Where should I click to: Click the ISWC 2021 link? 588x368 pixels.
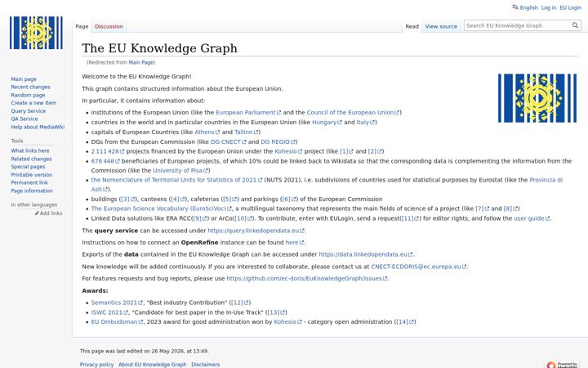tap(109, 312)
